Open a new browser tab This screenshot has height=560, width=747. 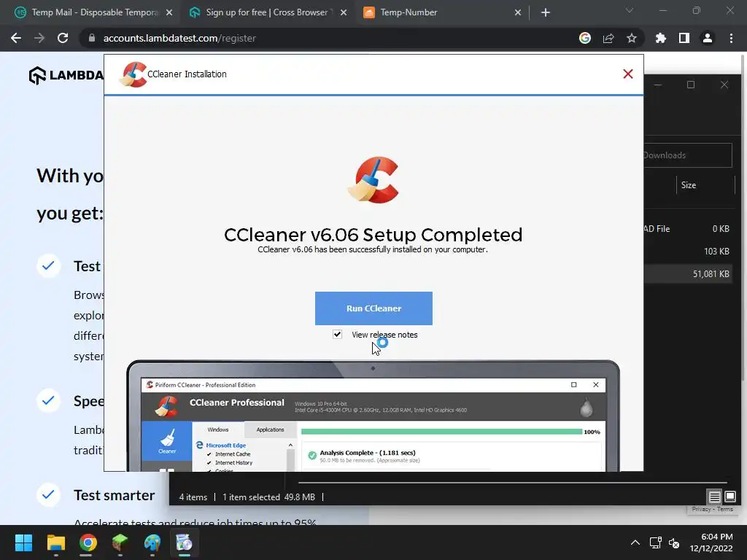click(546, 12)
